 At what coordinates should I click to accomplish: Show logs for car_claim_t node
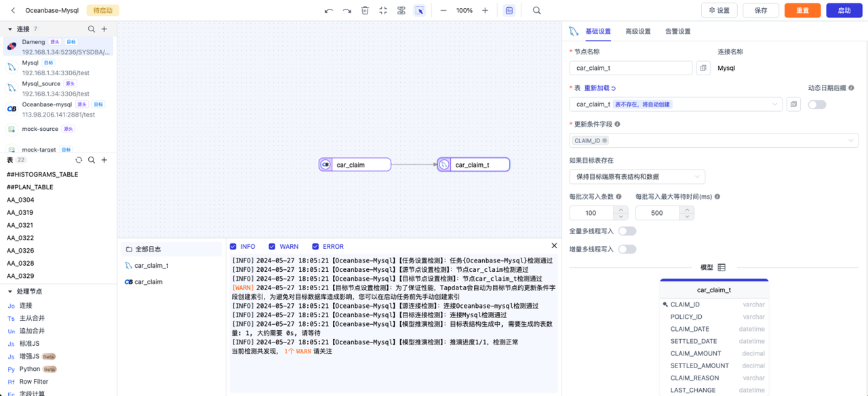[x=172, y=266]
